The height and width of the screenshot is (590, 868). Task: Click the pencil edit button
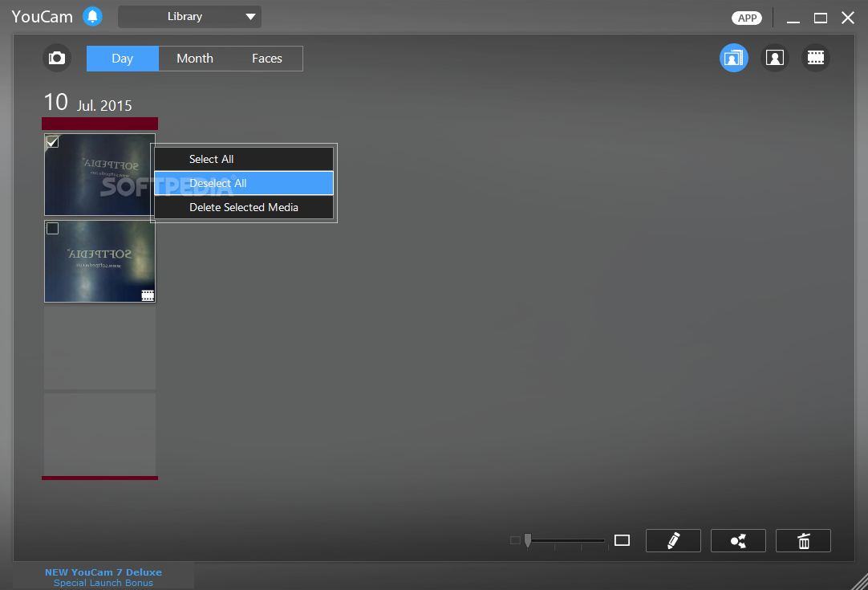[673, 541]
